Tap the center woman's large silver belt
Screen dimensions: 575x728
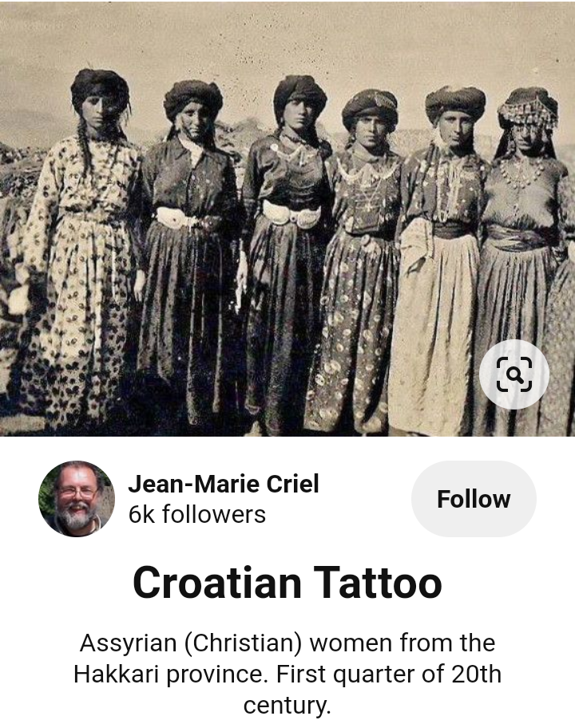[291, 215]
